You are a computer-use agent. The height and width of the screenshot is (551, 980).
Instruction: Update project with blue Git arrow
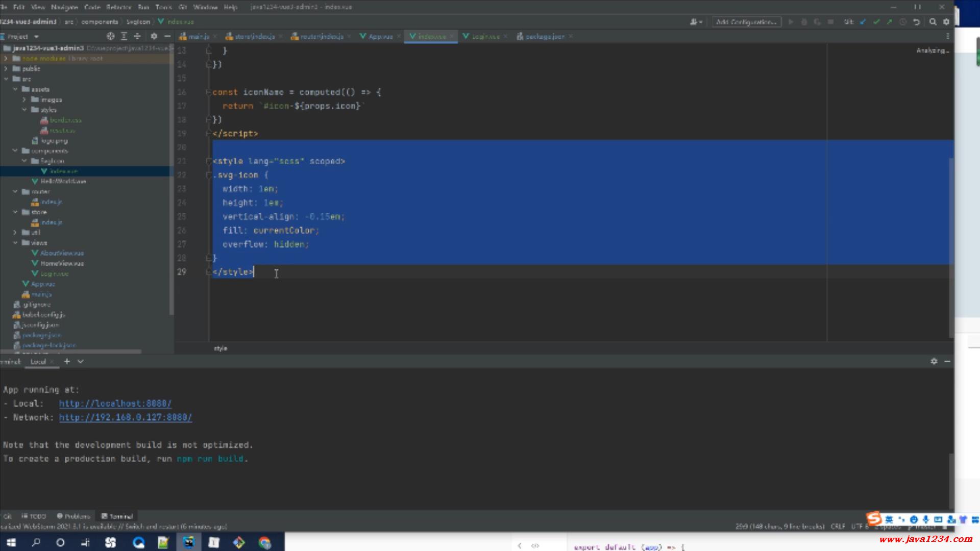click(x=863, y=22)
